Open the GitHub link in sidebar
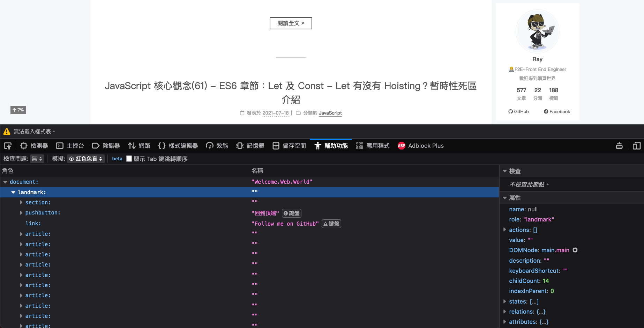 (519, 112)
